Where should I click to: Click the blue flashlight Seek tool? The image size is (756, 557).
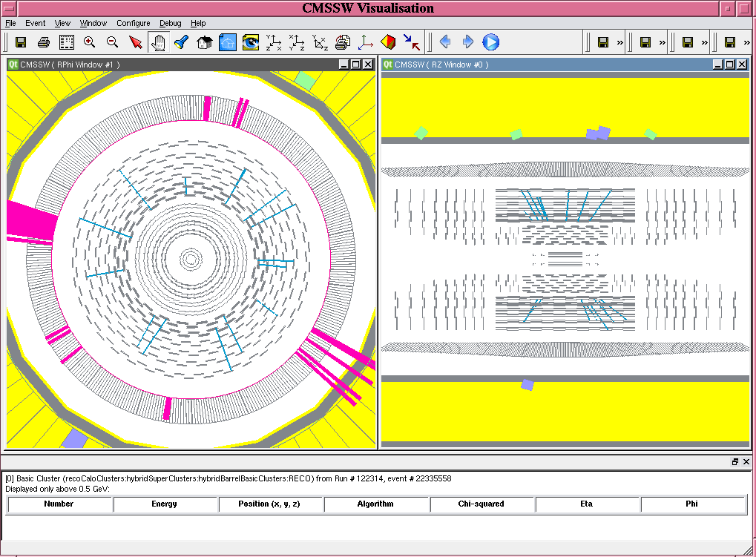(181, 42)
